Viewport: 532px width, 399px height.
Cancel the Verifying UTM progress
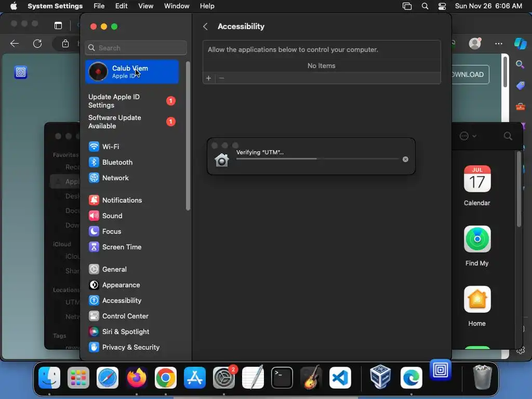click(x=405, y=159)
